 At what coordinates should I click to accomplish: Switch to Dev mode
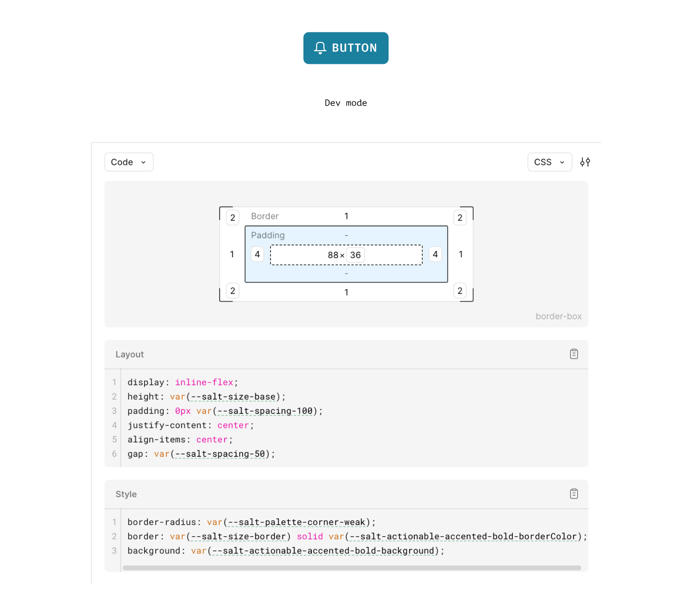tap(346, 102)
